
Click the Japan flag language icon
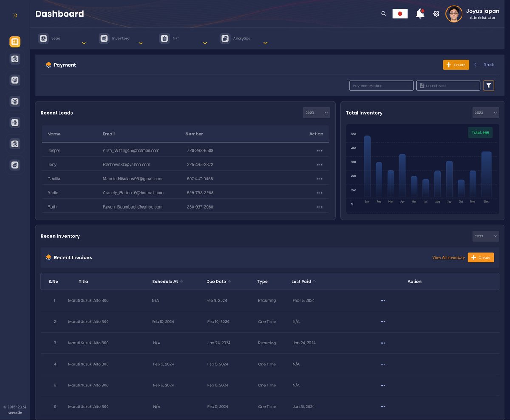pos(399,13)
